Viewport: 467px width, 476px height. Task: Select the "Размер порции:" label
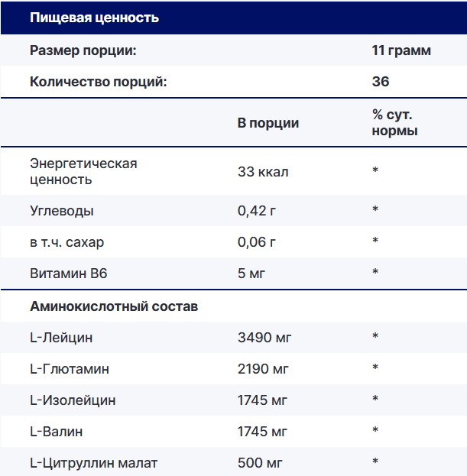click(x=83, y=50)
